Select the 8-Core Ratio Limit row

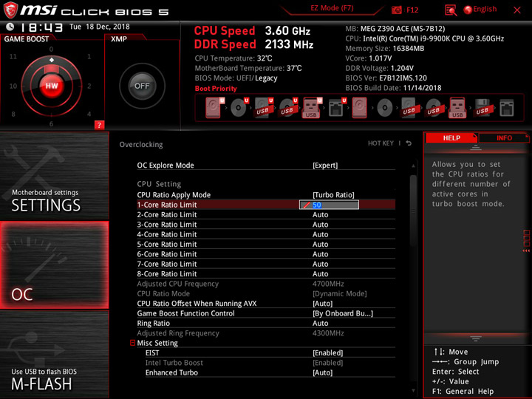click(x=266, y=273)
